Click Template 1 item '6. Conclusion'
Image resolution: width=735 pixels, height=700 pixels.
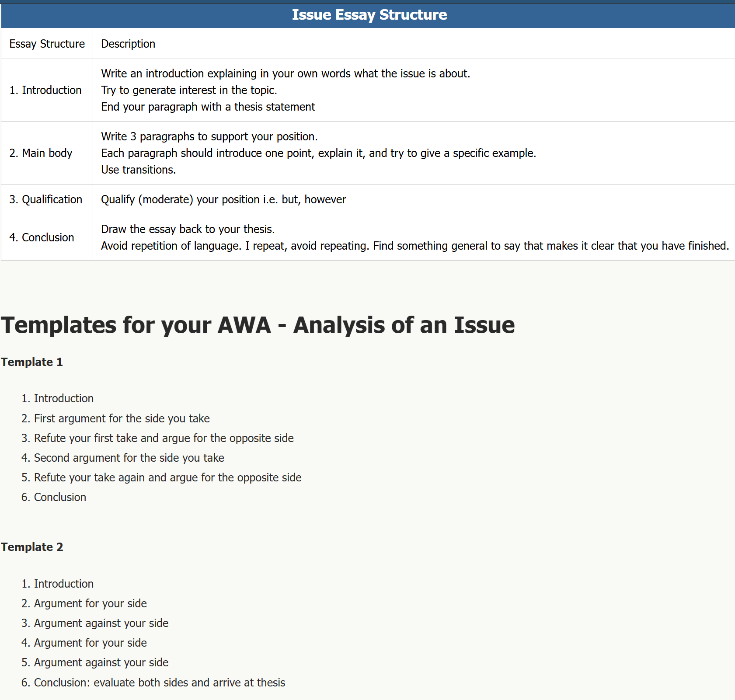[54, 497]
